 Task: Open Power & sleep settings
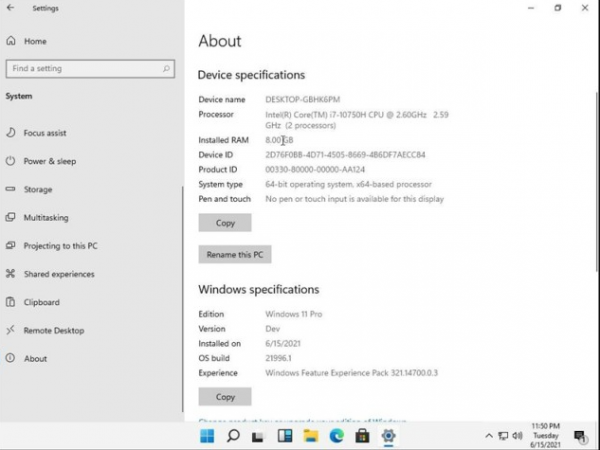41,161
